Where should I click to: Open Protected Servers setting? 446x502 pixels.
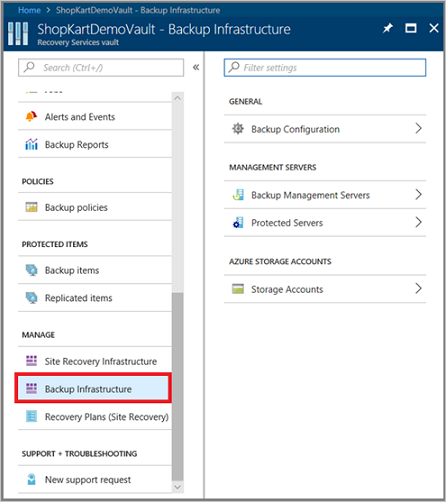[325, 222]
